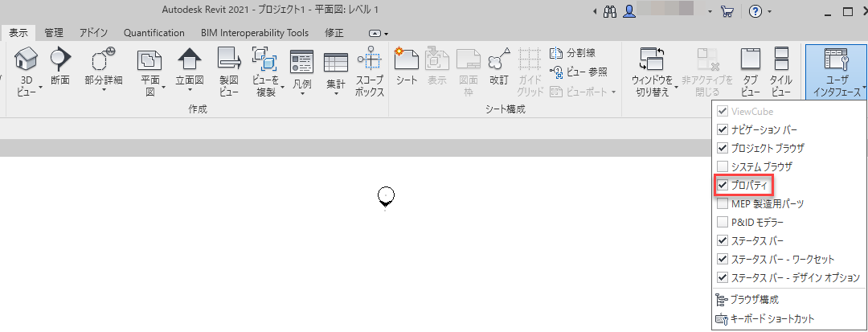Expand the user account dropdown arrow

point(710,11)
